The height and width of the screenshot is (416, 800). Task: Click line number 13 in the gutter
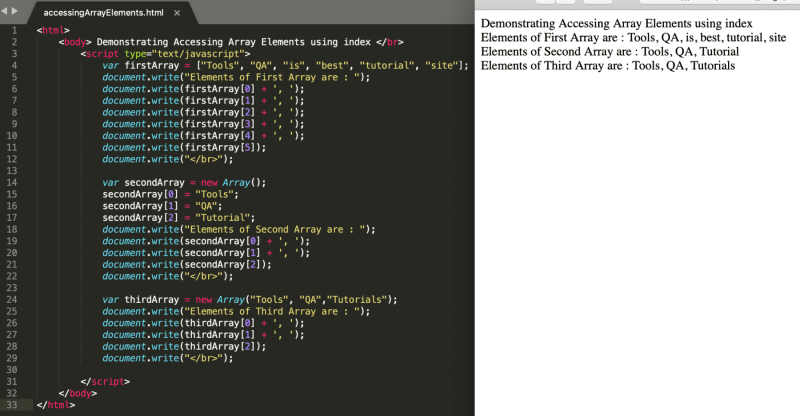click(12, 171)
